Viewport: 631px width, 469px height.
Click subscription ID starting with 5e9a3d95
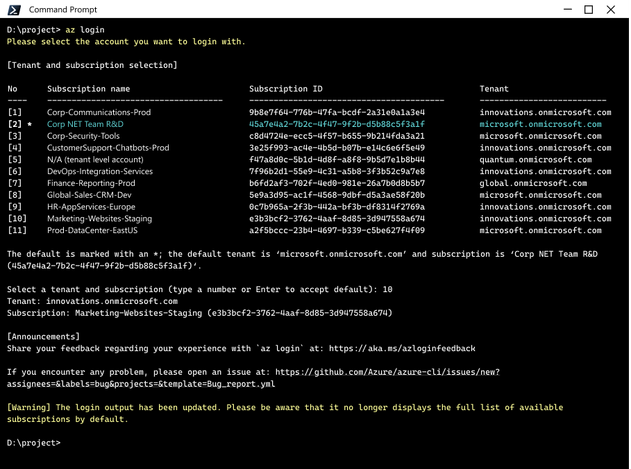point(337,195)
